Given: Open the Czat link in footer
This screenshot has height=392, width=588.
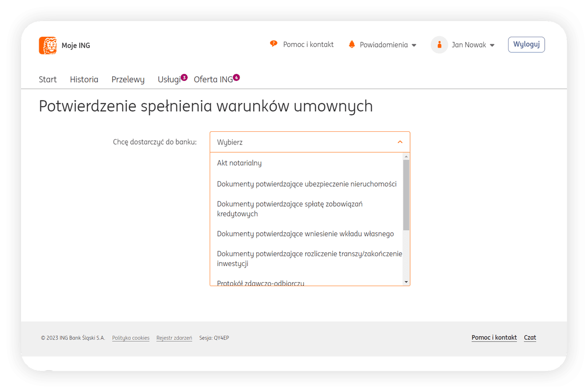Looking at the screenshot, I should pos(530,338).
